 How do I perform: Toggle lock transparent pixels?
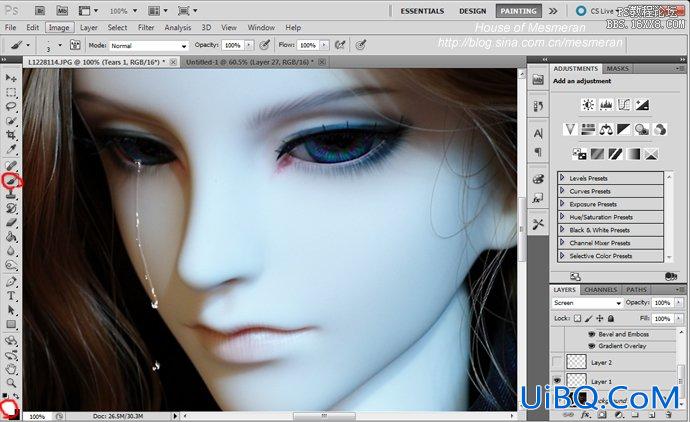[578, 318]
